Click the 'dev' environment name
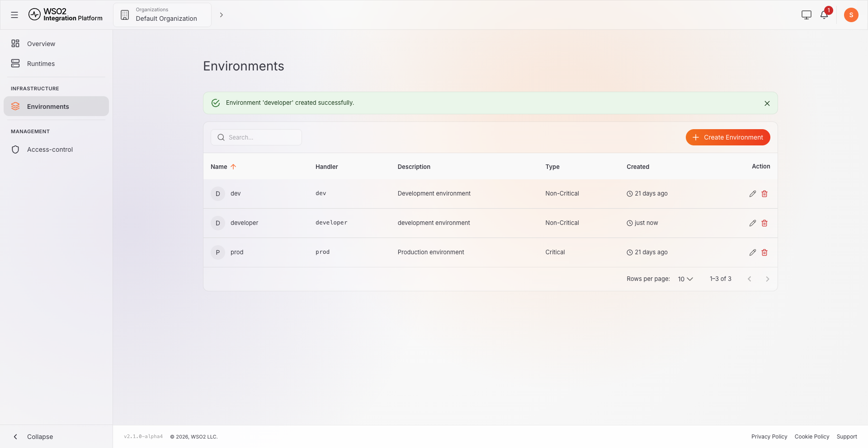The image size is (868, 448). (236, 194)
